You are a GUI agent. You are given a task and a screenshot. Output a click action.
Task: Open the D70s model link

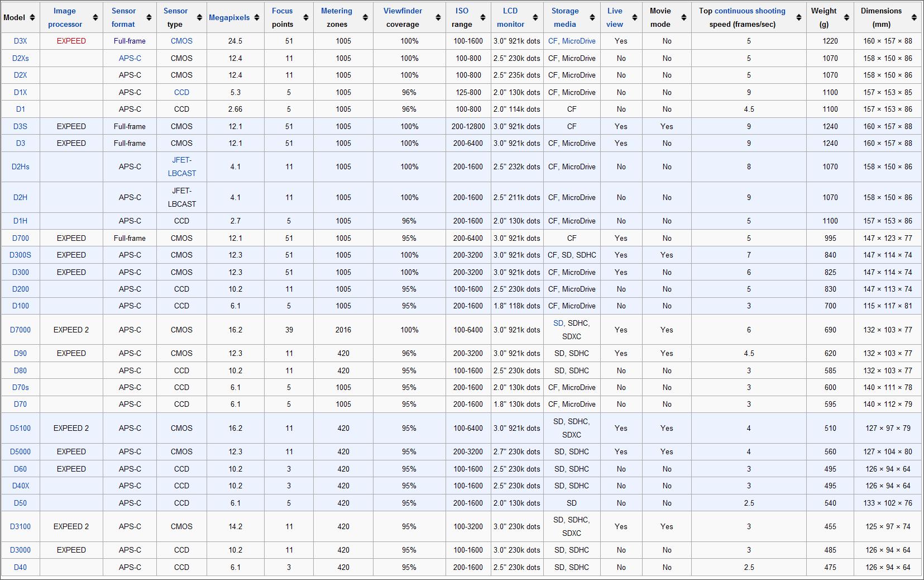20,387
